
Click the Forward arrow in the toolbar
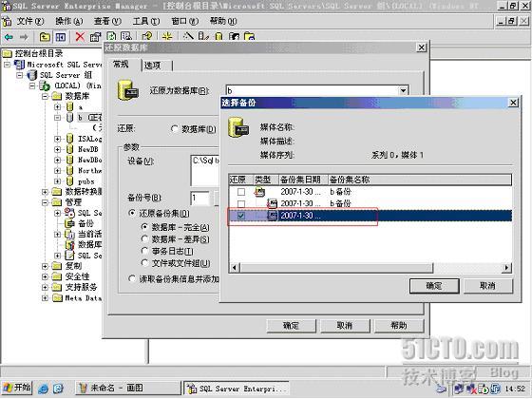[x=24, y=37]
